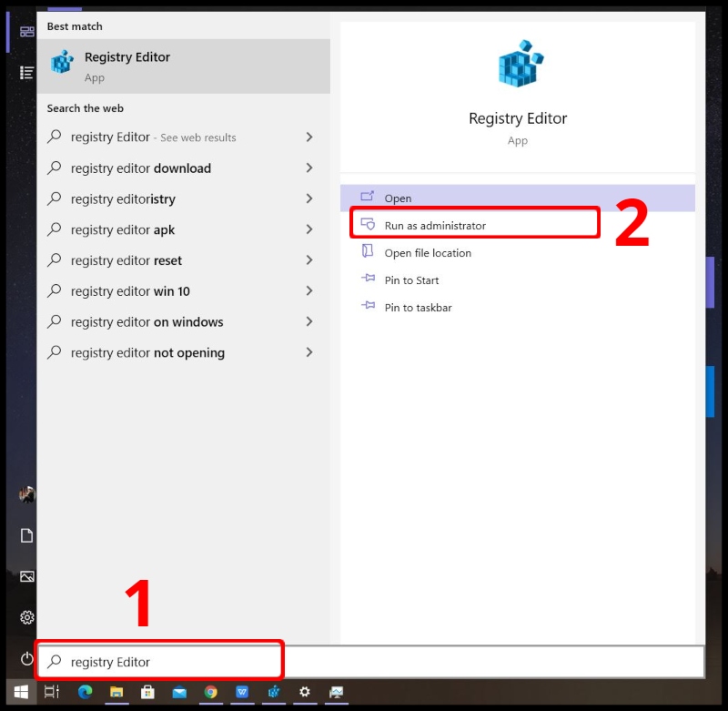Open Mail app from the taskbar

(x=179, y=693)
